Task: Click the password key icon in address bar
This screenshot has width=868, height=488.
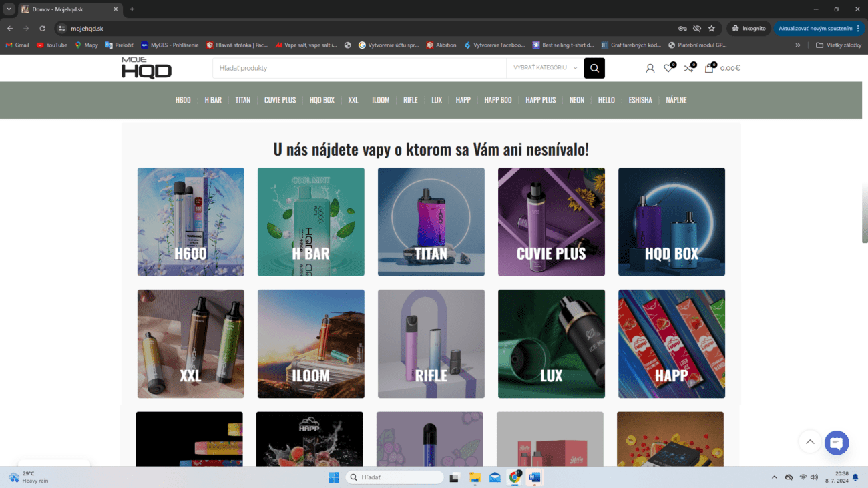Action: point(682,29)
